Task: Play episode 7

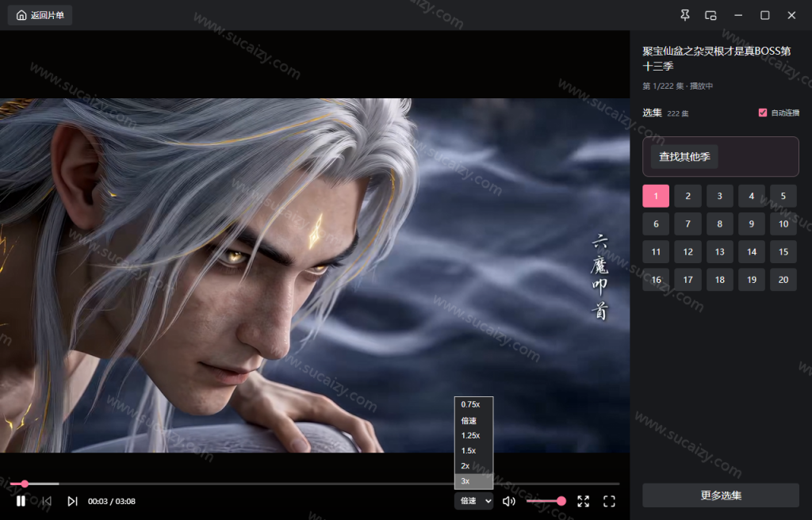Action: [688, 224]
